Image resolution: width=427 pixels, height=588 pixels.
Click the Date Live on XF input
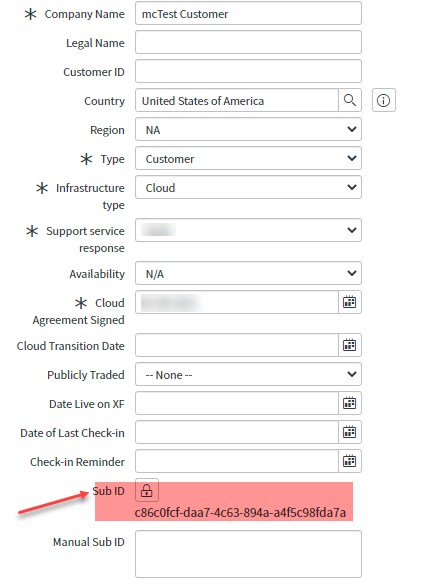tap(237, 403)
